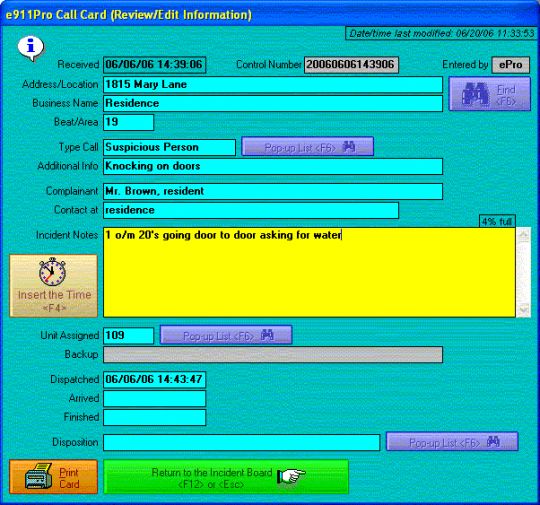
Task: Click binoculars icon on the Disposition pop-up button
Action: 494,441
